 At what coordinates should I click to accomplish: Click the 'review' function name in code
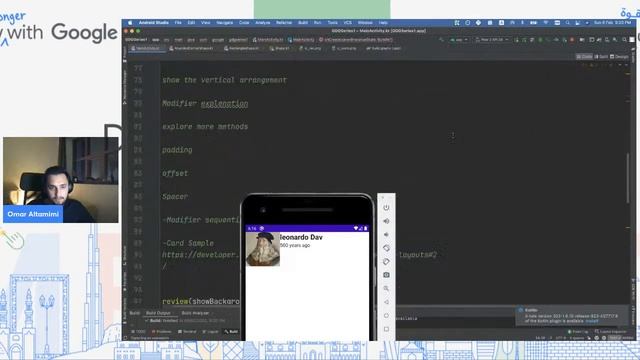[x=175, y=302]
